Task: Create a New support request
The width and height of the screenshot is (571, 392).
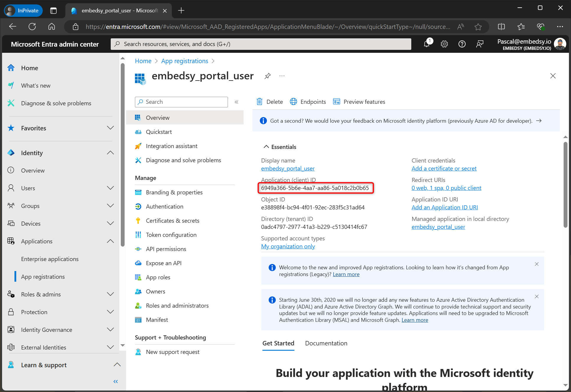Action: [x=172, y=352]
